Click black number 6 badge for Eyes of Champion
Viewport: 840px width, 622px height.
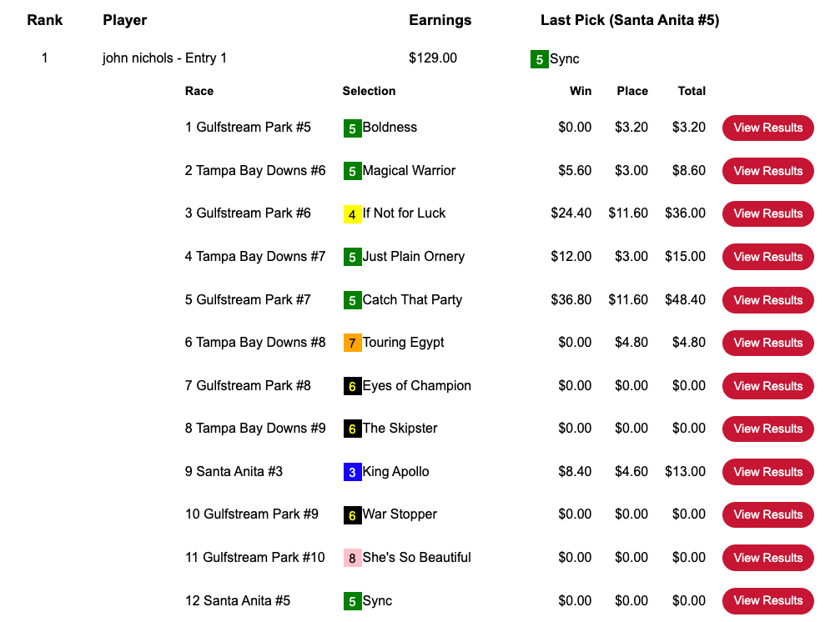coord(352,386)
